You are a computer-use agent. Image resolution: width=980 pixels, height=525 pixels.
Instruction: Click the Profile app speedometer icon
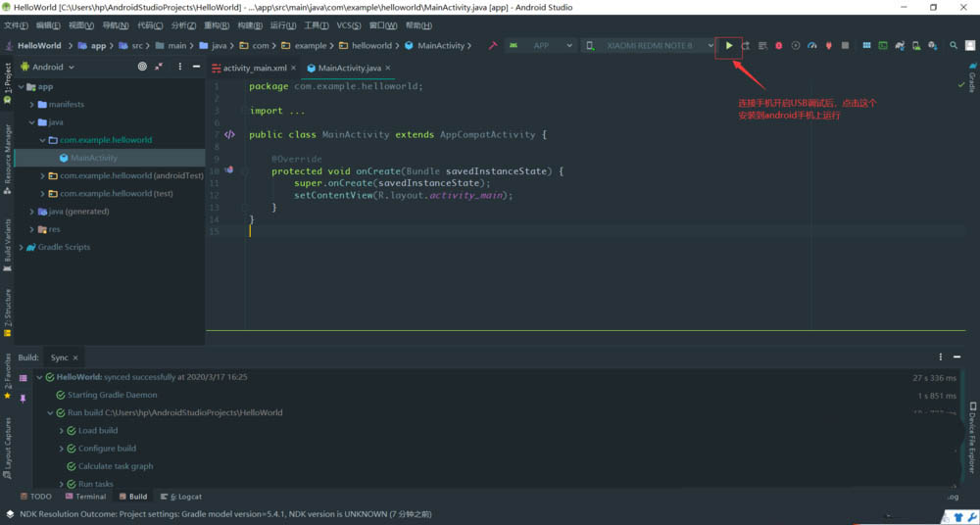coord(811,46)
